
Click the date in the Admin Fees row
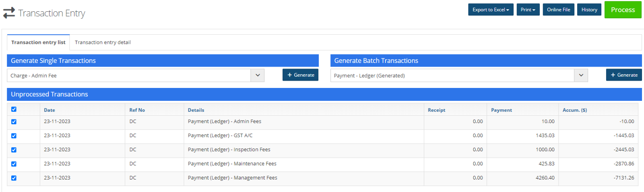tap(57, 121)
